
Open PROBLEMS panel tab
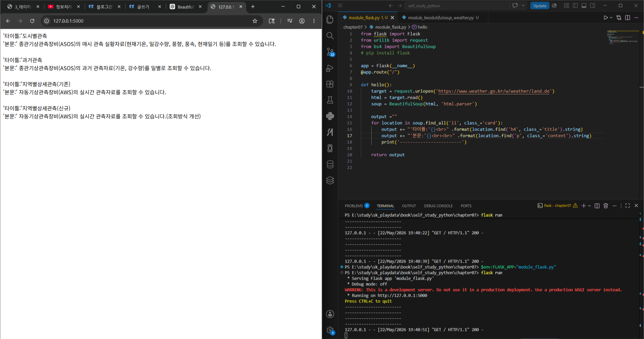tap(357, 206)
